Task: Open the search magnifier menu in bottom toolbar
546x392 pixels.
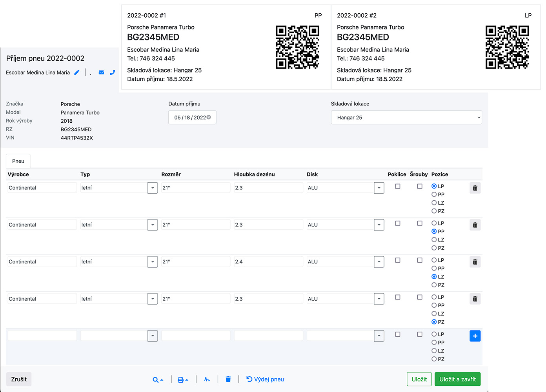Action: tap(158, 379)
